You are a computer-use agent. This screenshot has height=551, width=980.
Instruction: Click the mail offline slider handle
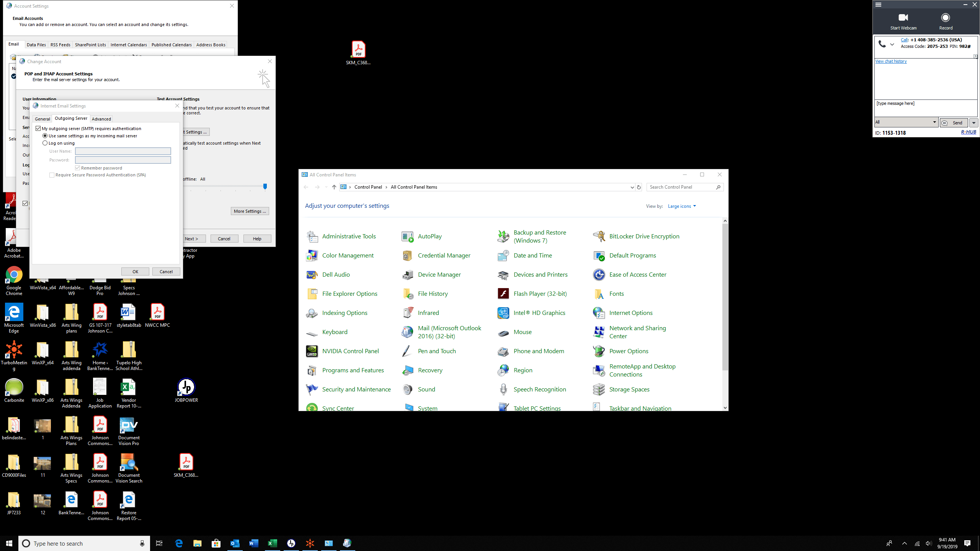click(x=265, y=186)
